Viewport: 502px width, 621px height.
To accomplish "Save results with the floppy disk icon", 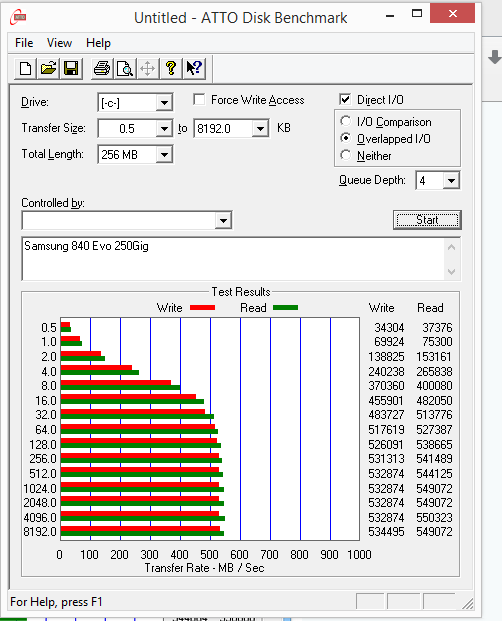I will [71, 69].
